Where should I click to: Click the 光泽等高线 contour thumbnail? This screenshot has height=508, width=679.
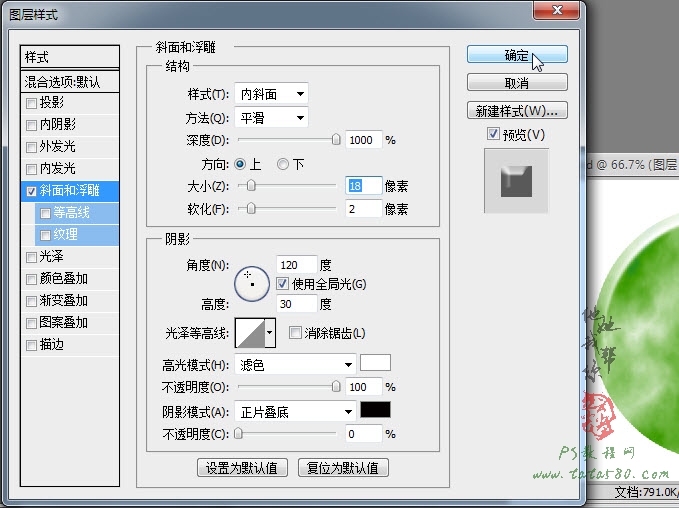[x=250, y=333]
